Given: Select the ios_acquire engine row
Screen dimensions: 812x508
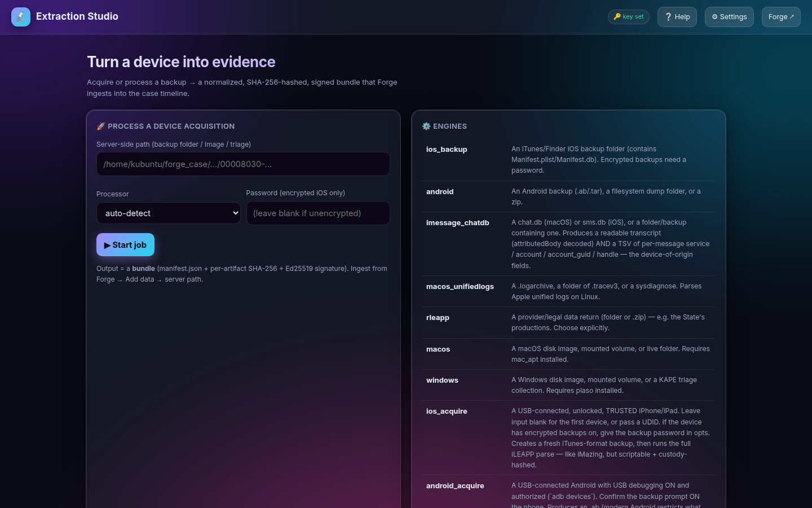Looking at the screenshot, I should (568, 438).
